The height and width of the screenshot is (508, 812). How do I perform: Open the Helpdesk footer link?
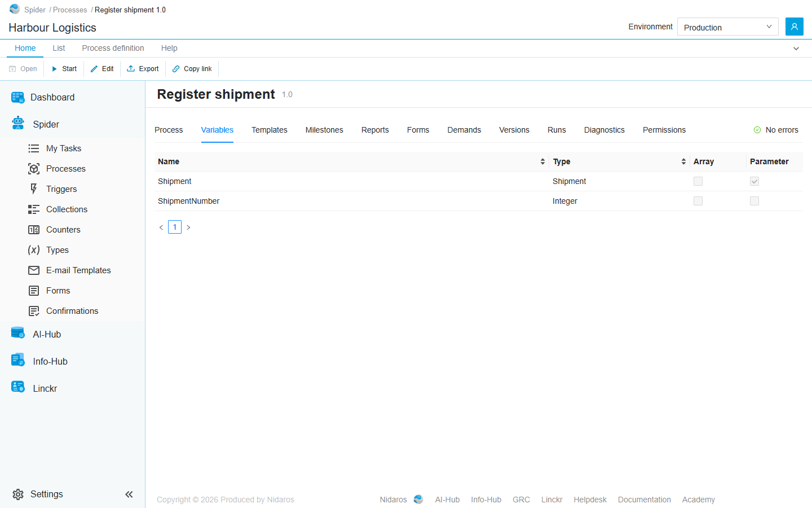coord(590,500)
